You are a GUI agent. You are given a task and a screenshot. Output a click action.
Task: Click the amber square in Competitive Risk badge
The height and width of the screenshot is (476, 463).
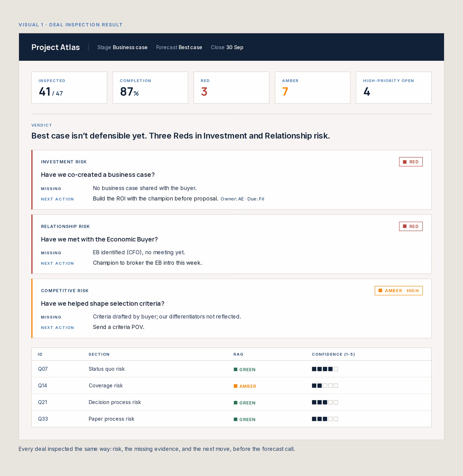coord(380,291)
